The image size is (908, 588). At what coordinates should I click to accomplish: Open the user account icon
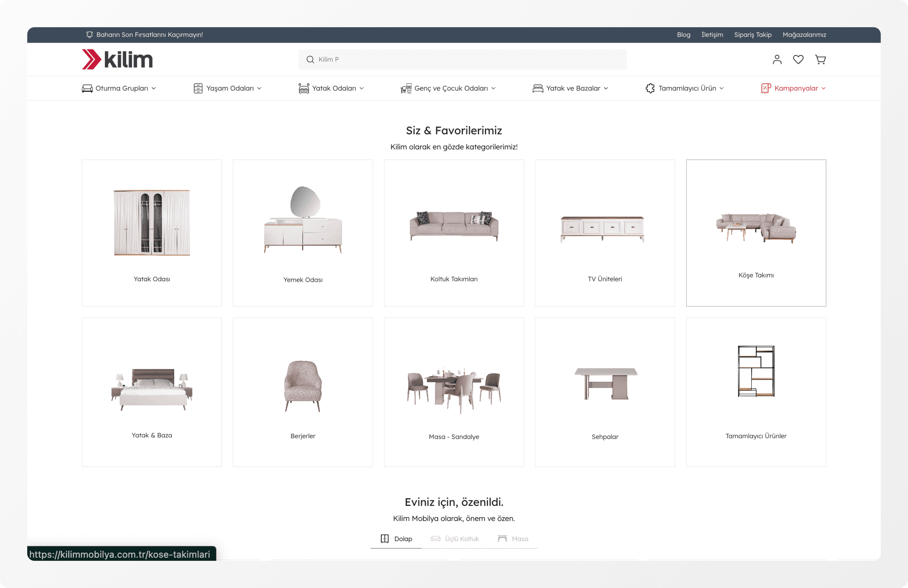tap(777, 60)
